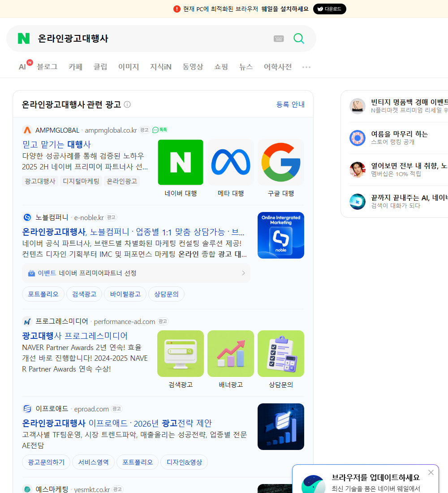The width and height of the screenshot is (448, 493).
Task: Click the green search magnifier icon
Action: (x=299, y=39)
